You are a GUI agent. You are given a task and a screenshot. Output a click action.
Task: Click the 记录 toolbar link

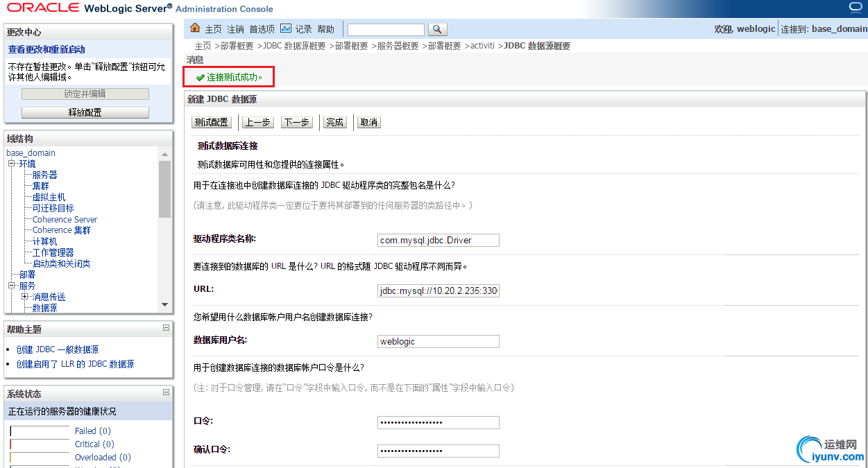(x=304, y=29)
